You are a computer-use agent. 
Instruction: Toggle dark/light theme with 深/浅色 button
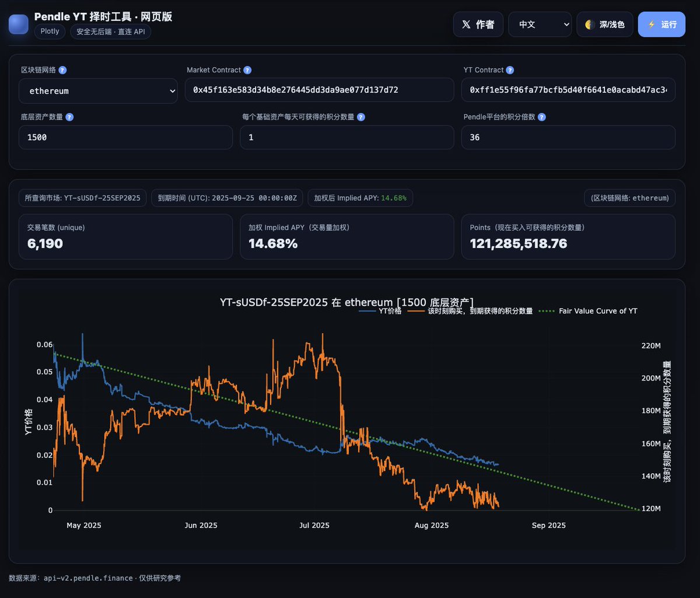[604, 25]
